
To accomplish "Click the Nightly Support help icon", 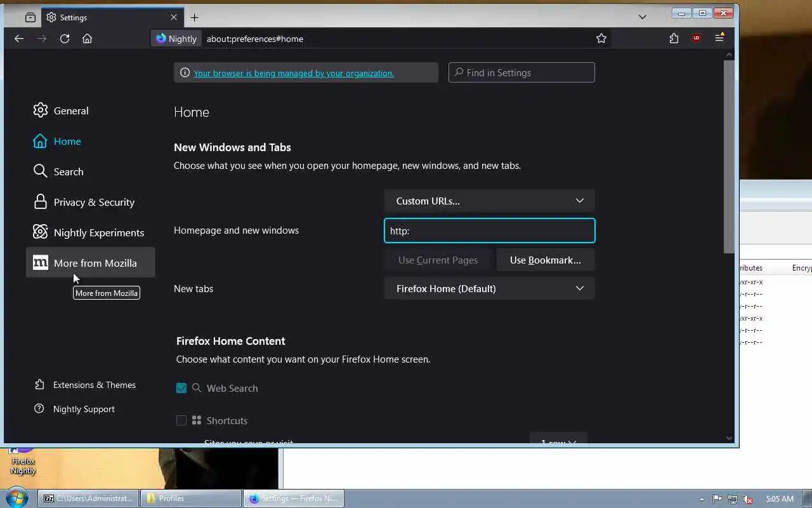I will pyautogui.click(x=39, y=409).
